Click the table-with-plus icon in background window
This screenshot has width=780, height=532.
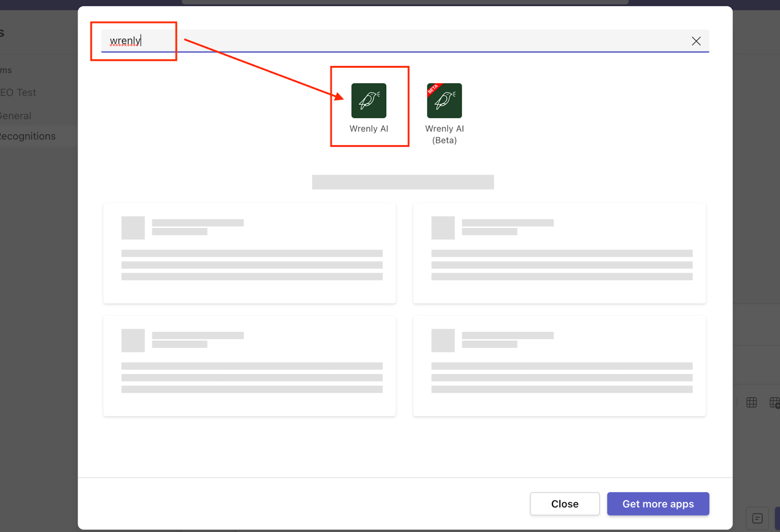(775, 402)
